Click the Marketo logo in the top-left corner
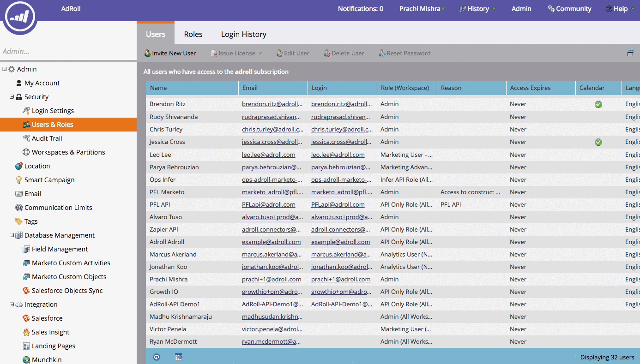 tap(20, 18)
